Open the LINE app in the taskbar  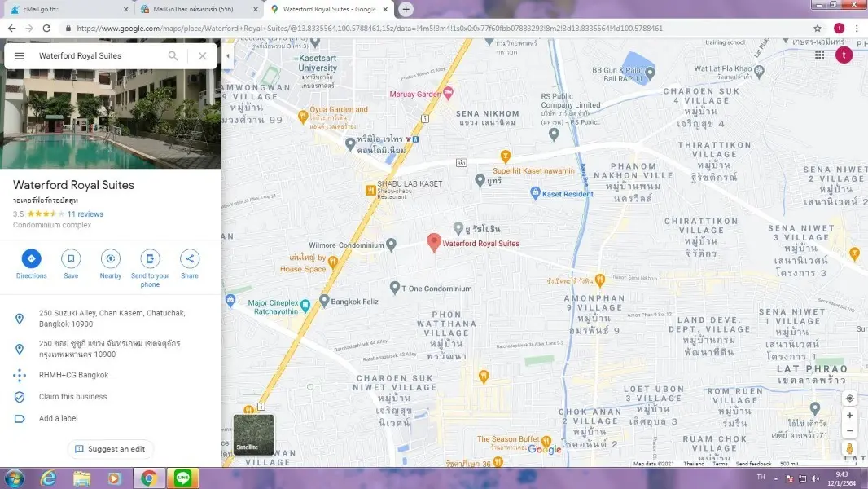[182, 478]
